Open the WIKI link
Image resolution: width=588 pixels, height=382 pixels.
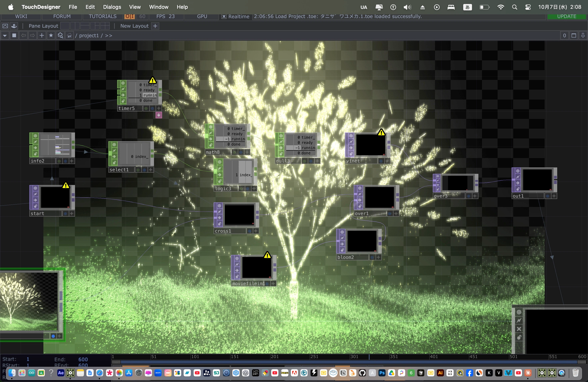coord(21,16)
